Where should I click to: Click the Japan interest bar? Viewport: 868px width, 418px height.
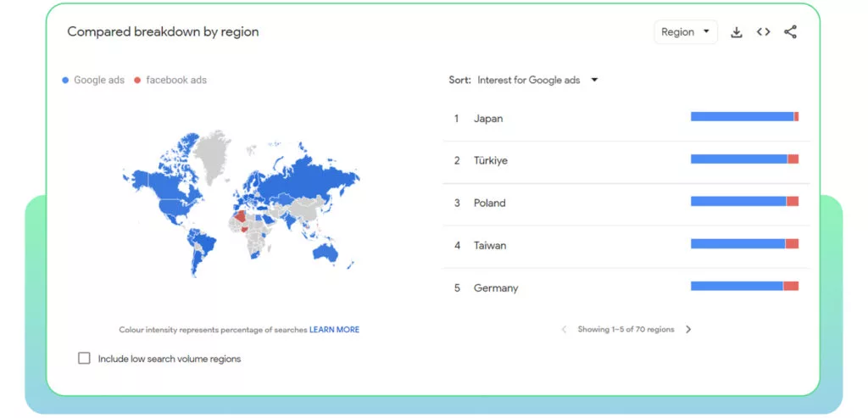(744, 116)
